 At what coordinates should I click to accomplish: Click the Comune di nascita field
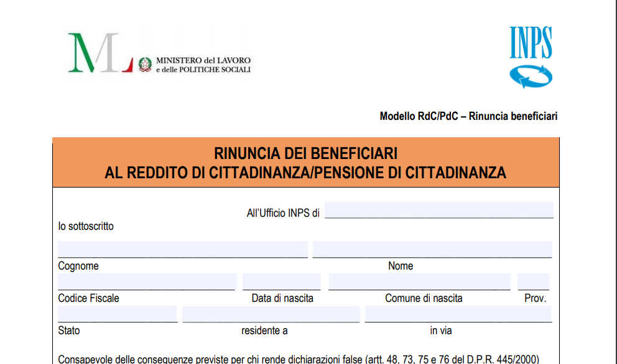[419, 282]
